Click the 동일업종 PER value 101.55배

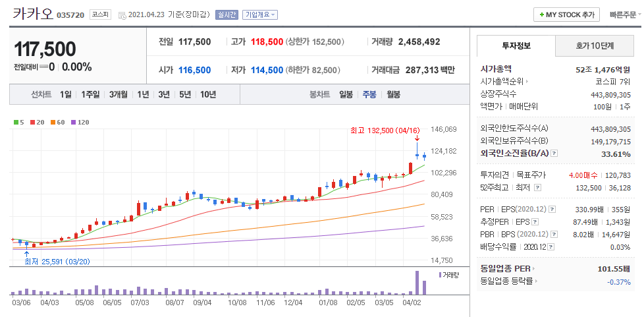614,269
